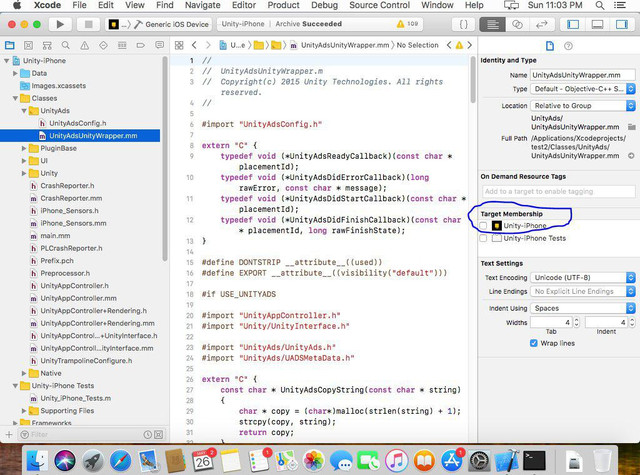Go back in editor history
Viewport: 640px width, 475px height.
pos(194,45)
